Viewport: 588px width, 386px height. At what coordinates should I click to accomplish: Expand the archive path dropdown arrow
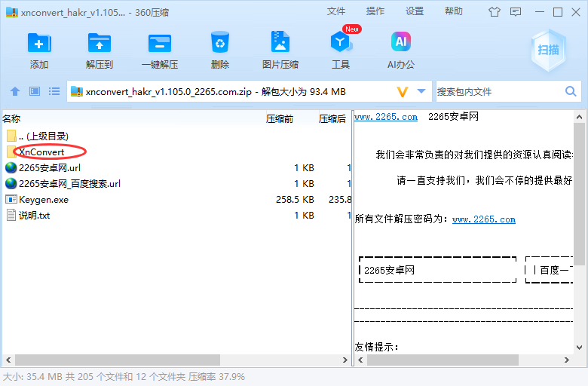click(x=421, y=91)
